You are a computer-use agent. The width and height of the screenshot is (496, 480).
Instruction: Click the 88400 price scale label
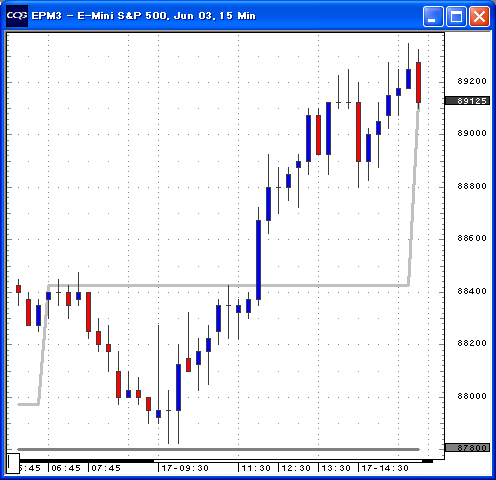click(x=472, y=291)
